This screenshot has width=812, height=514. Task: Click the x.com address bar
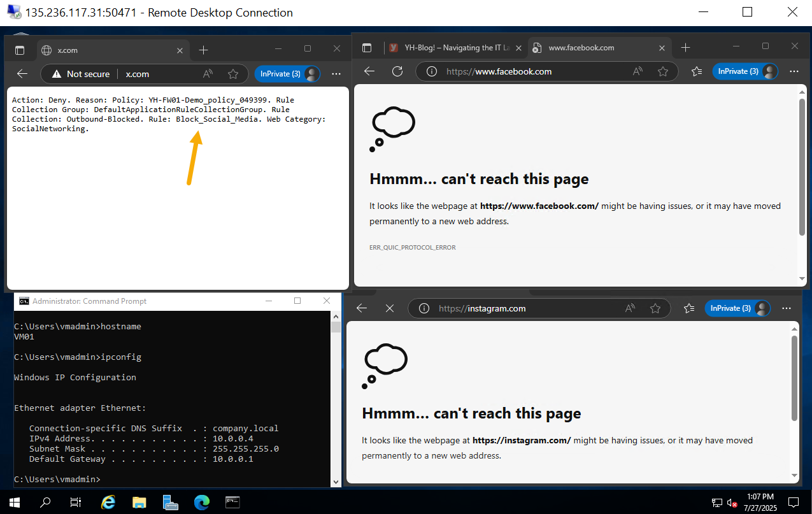pyautogui.click(x=145, y=74)
